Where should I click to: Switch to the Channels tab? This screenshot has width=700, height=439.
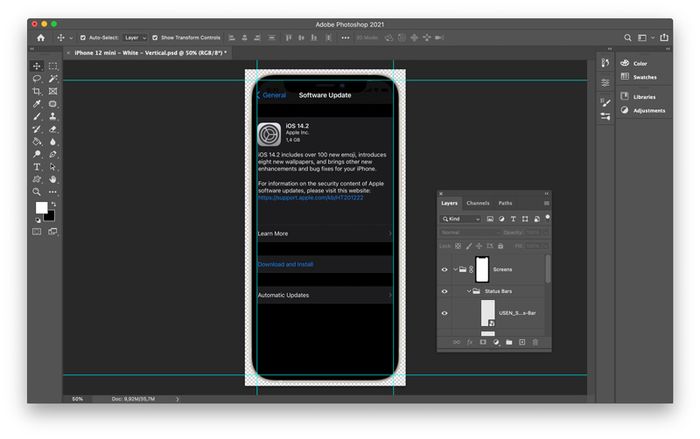pos(478,203)
